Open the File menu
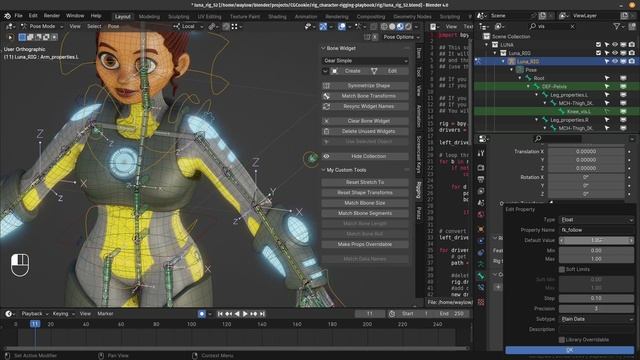The image size is (640, 360). point(18,16)
